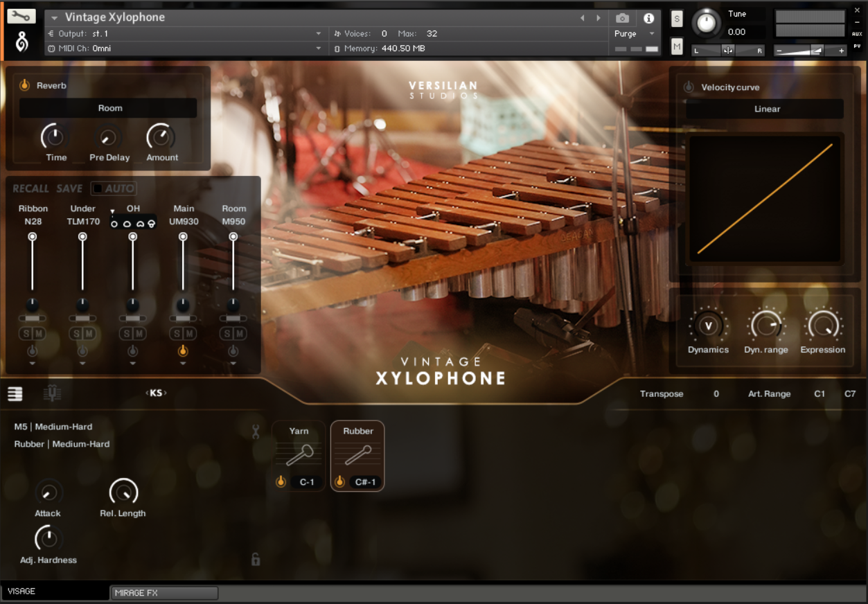Click the Transpose value field

[716, 393]
